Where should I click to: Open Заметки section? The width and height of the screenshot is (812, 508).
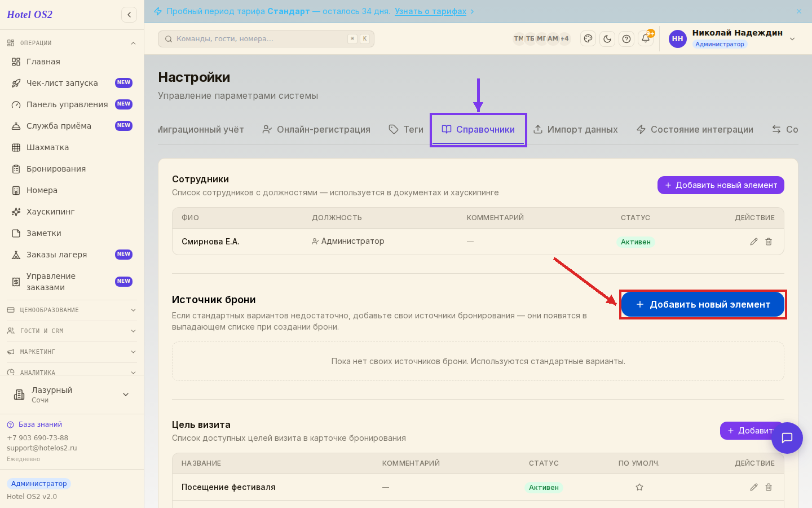pos(72,233)
